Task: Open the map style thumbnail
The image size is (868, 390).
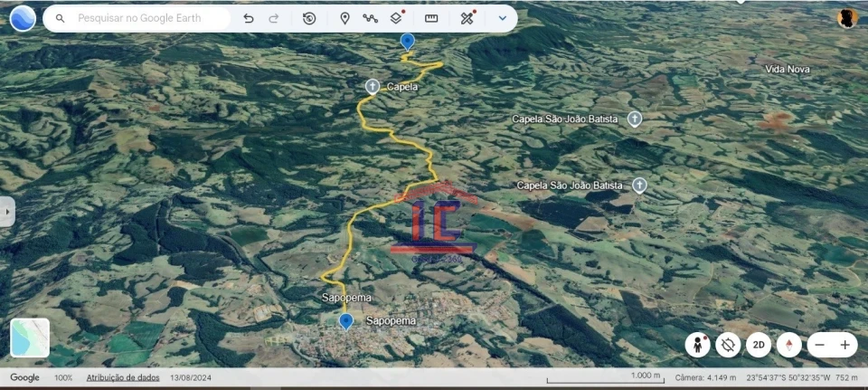Action: tap(30, 338)
